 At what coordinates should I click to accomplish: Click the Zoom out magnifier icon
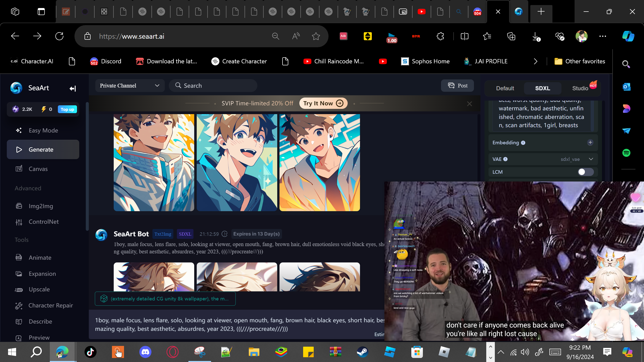click(x=276, y=36)
